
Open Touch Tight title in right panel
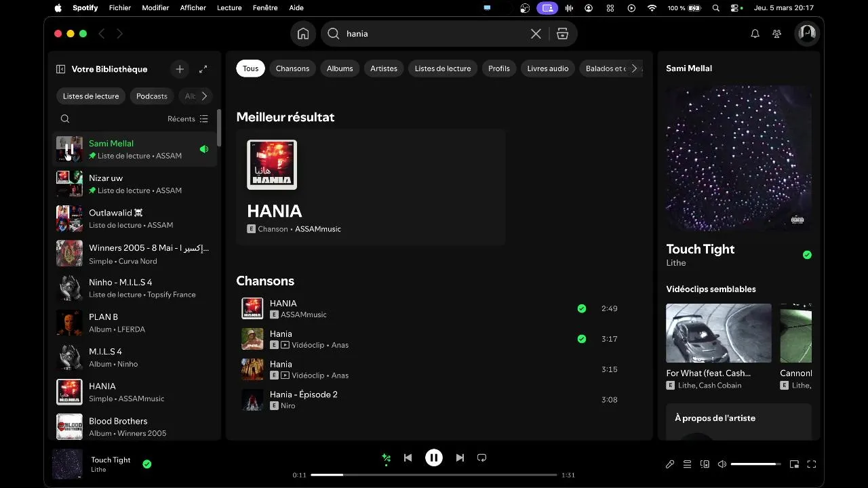pyautogui.click(x=701, y=249)
